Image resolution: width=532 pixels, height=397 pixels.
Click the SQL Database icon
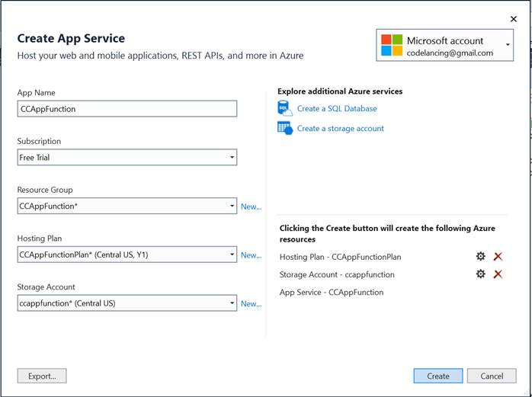(285, 108)
